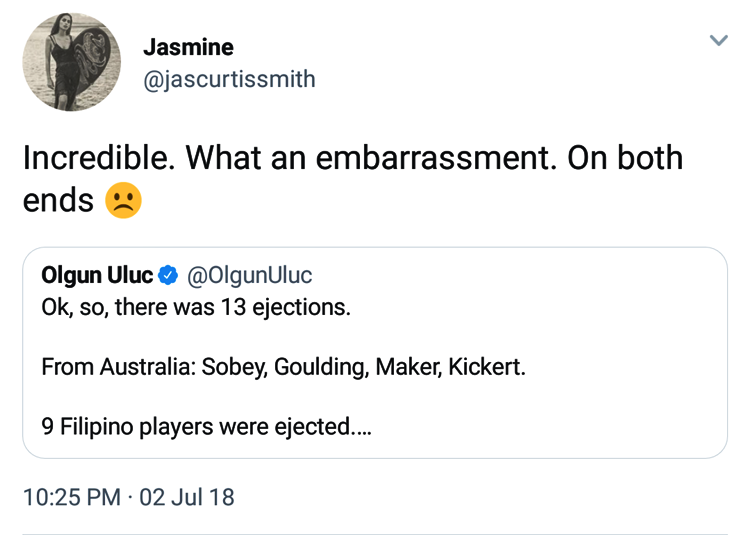
Task: Click the @OlgunUluc handle
Action: click(x=249, y=275)
